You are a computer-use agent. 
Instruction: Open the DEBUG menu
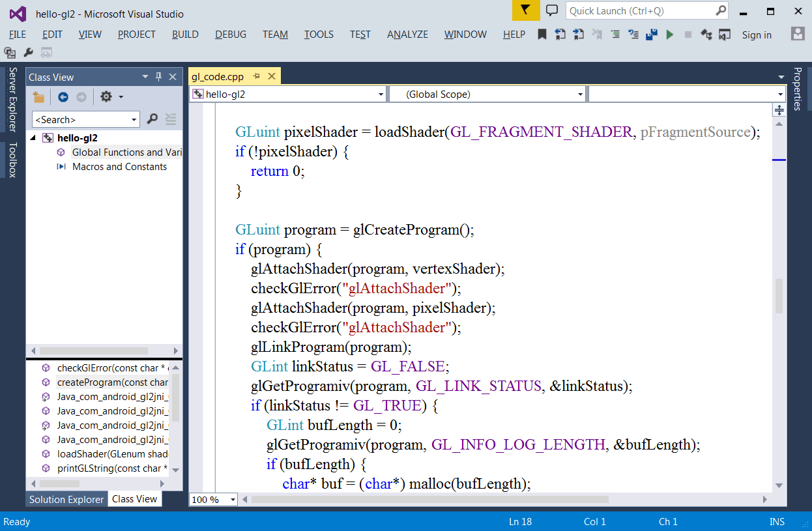point(231,35)
